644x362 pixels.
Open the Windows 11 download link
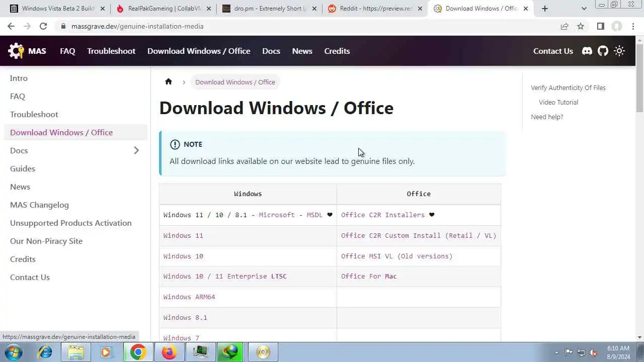pyautogui.click(x=183, y=235)
